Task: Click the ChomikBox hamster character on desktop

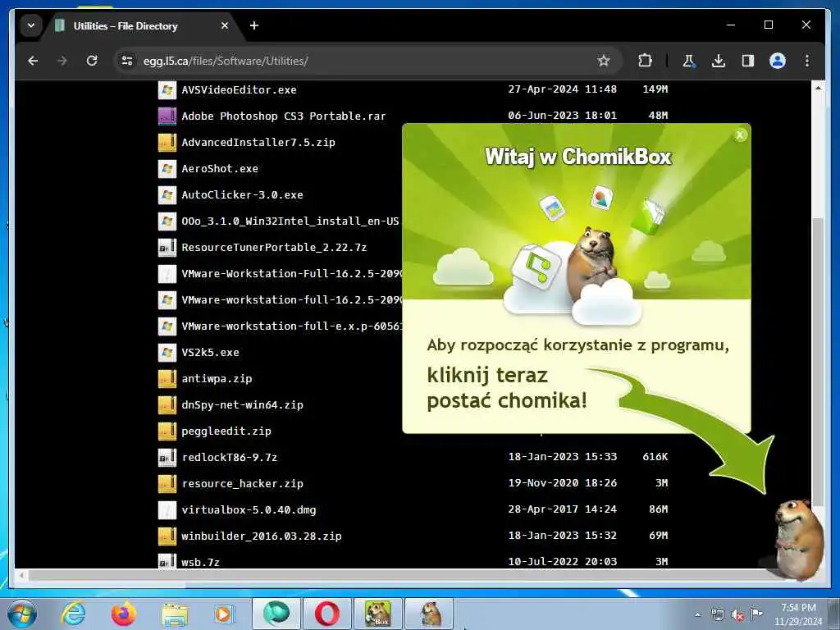Action: click(x=798, y=540)
